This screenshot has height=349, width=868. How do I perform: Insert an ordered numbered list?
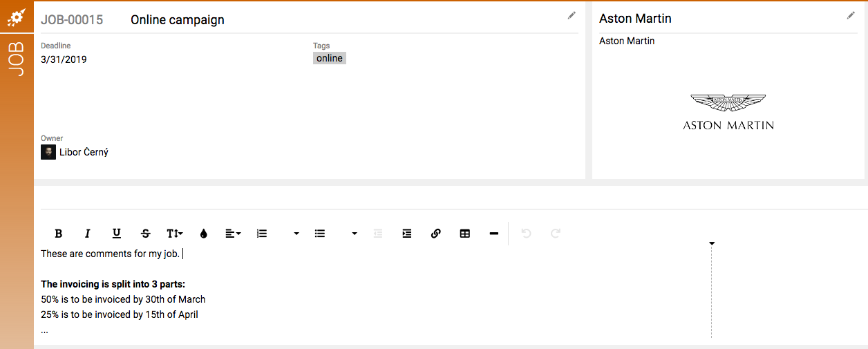click(262, 234)
